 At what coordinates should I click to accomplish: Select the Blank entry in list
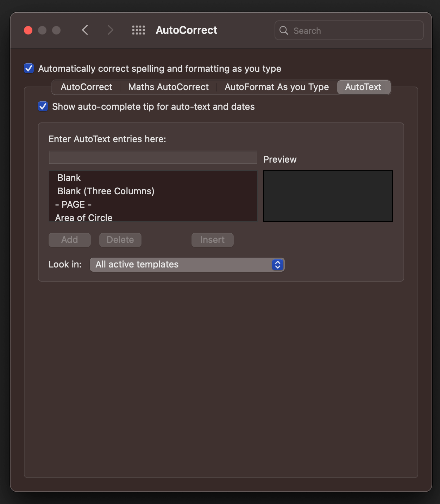pyautogui.click(x=153, y=178)
